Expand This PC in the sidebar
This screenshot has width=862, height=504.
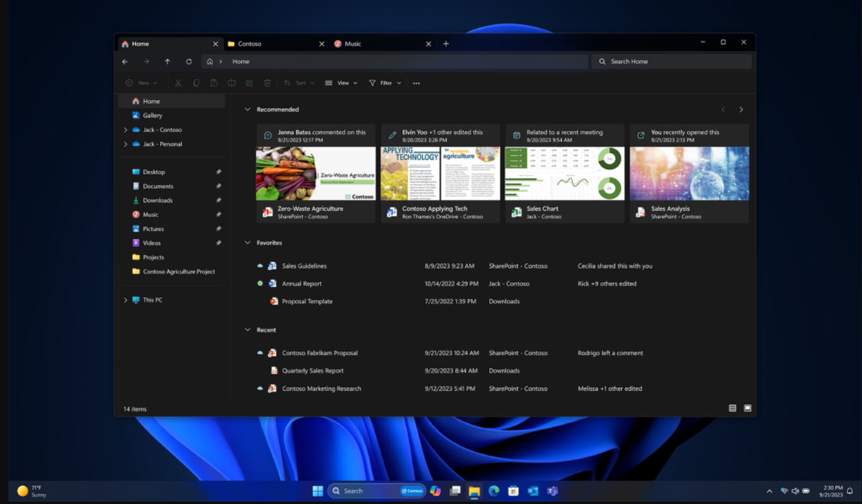125,299
